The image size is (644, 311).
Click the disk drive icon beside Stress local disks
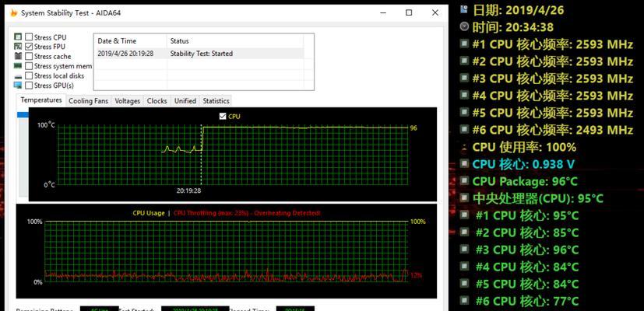[18, 76]
